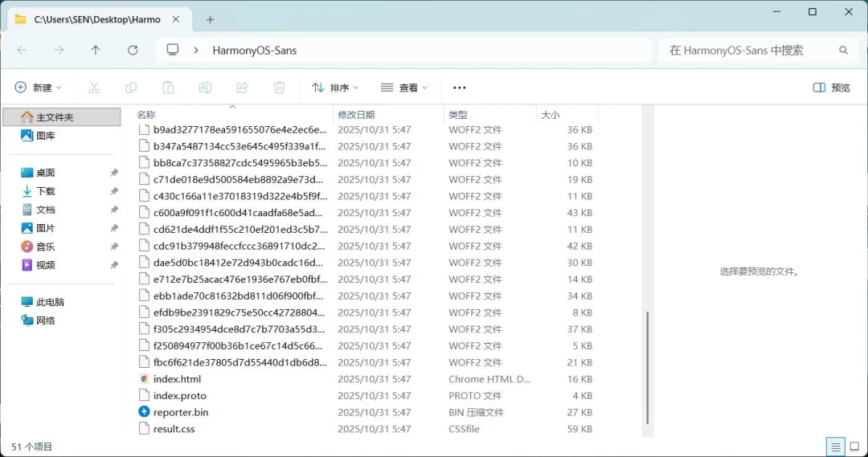The width and height of the screenshot is (868, 457).
Task: Click the Paste clipboard icon
Action: click(168, 88)
